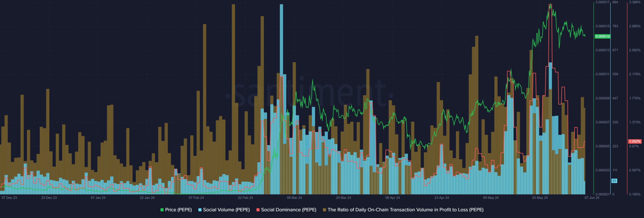Toggle the Price (PEPE) legend label
The image size is (644, 218).
tap(178, 210)
